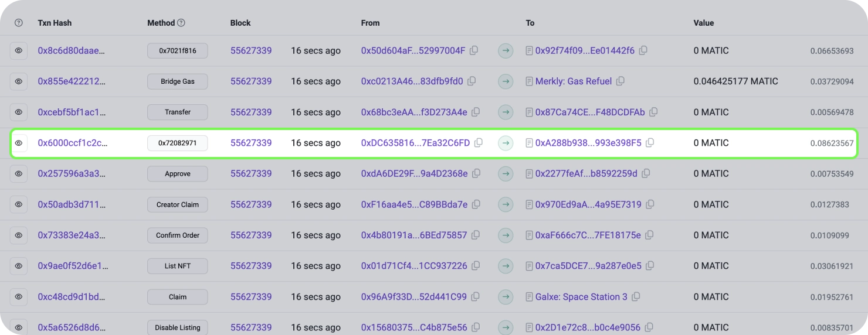Preview the 0x8c6d80daae transaction with eye icon

(18, 51)
